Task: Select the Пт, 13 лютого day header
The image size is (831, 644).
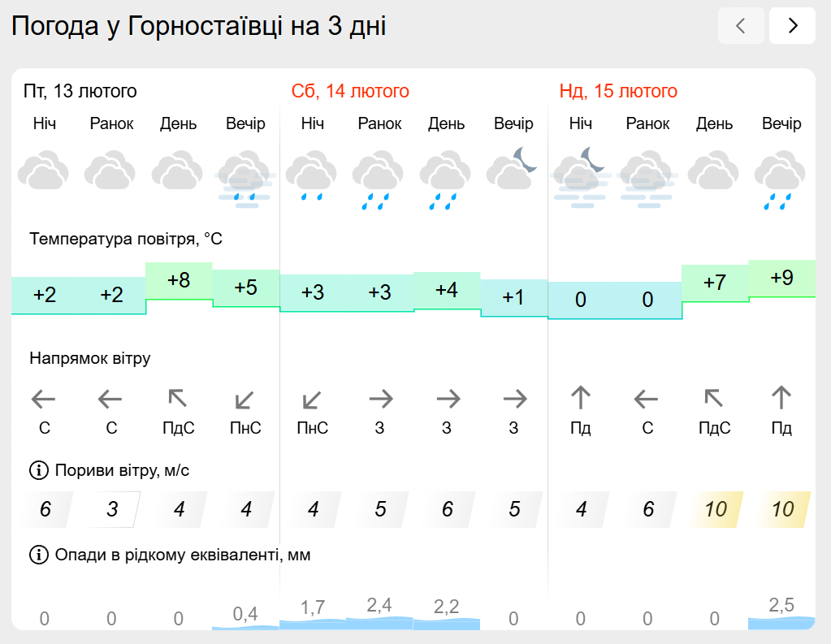Action: [80, 91]
